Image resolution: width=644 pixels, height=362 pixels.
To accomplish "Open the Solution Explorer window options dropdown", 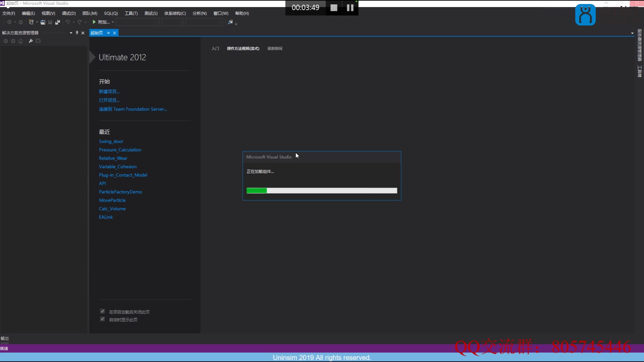I will [71, 33].
